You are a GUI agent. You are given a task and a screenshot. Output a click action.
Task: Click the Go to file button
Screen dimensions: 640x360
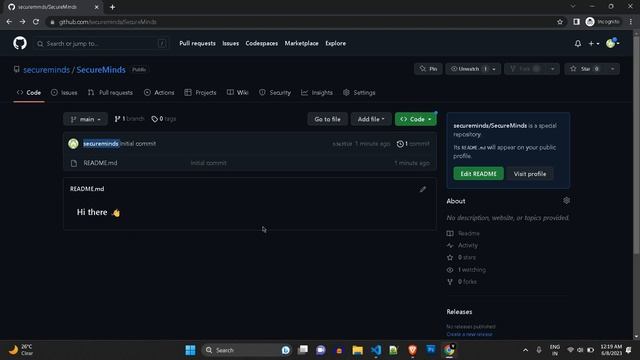(327, 119)
